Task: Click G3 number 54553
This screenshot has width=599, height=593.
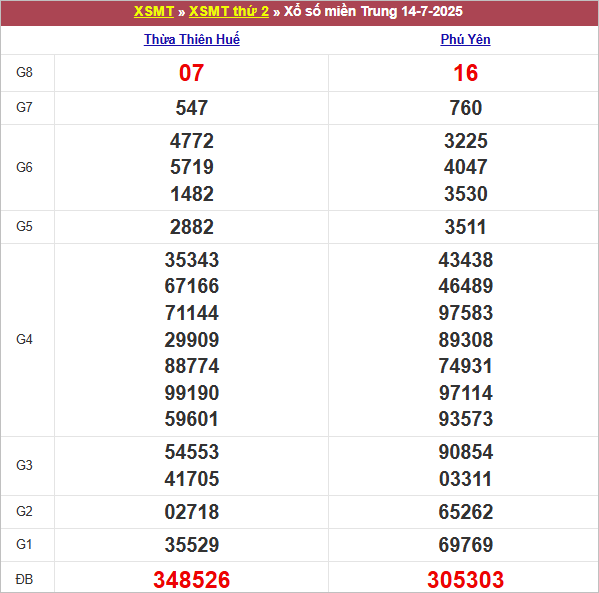Action: 191,452
